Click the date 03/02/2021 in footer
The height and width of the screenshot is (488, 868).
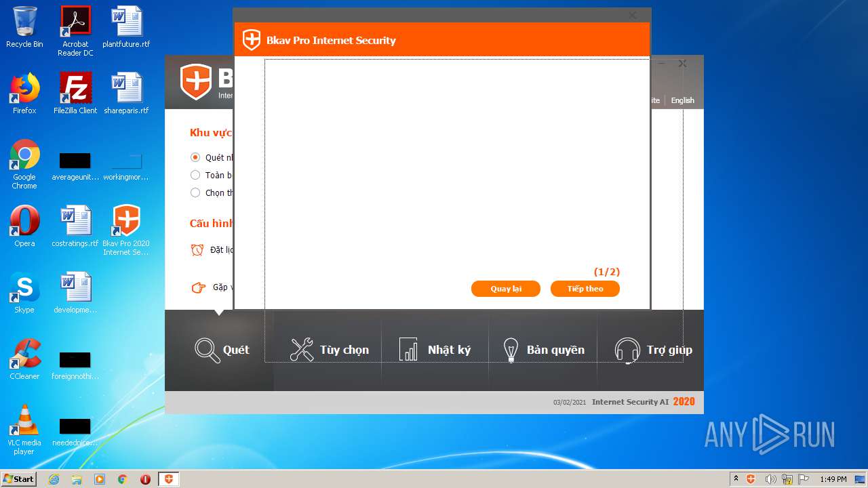coord(570,403)
